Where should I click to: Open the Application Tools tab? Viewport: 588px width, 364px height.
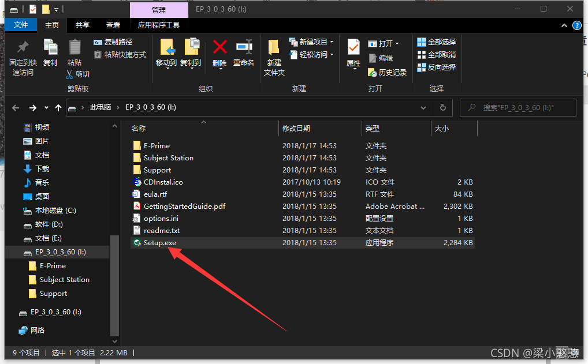pyautogui.click(x=159, y=25)
